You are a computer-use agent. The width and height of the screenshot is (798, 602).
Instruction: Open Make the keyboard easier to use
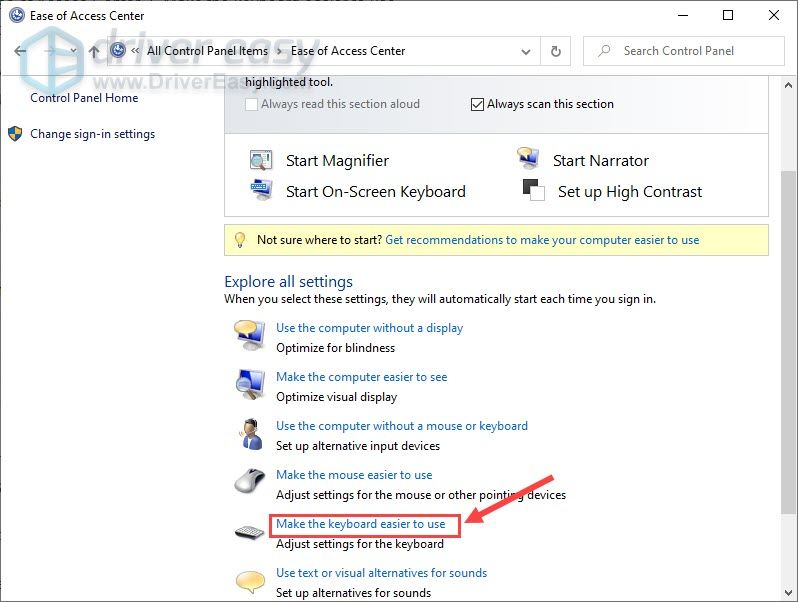(x=360, y=524)
